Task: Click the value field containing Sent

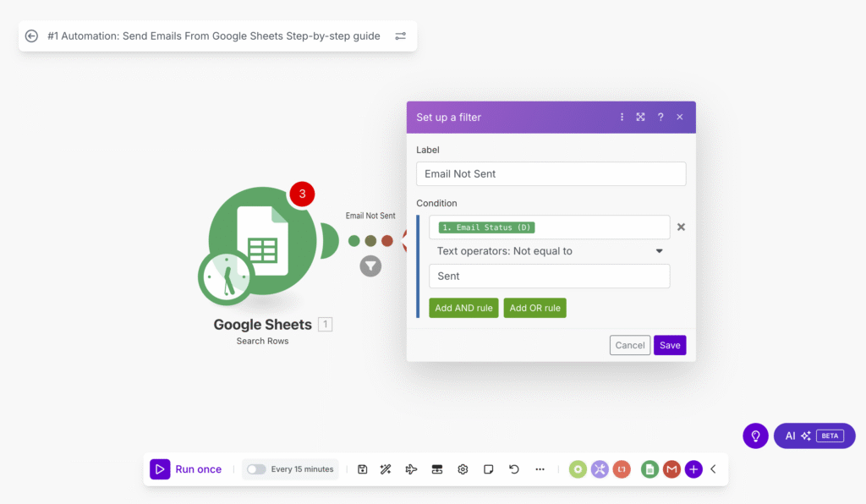Action: click(x=550, y=276)
